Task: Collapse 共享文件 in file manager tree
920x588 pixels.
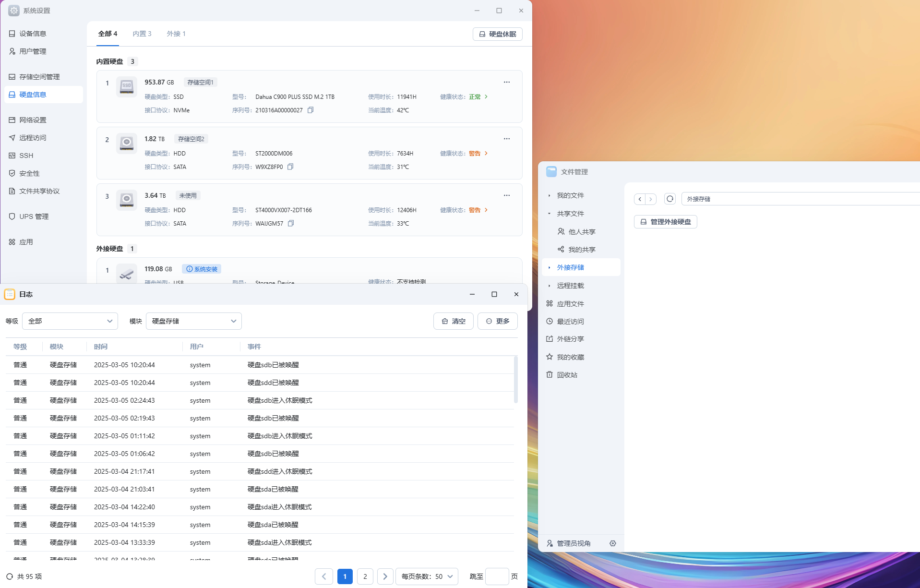Action: click(550, 214)
